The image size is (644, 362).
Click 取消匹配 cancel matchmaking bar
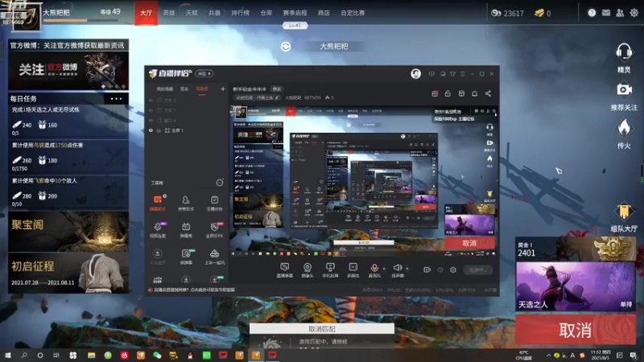coord(321,329)
